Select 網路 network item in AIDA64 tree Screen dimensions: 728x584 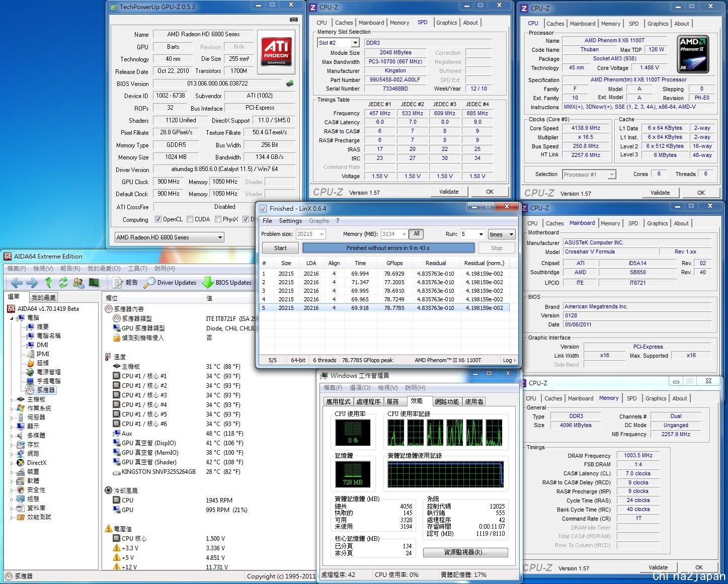[x=28, y=454]
